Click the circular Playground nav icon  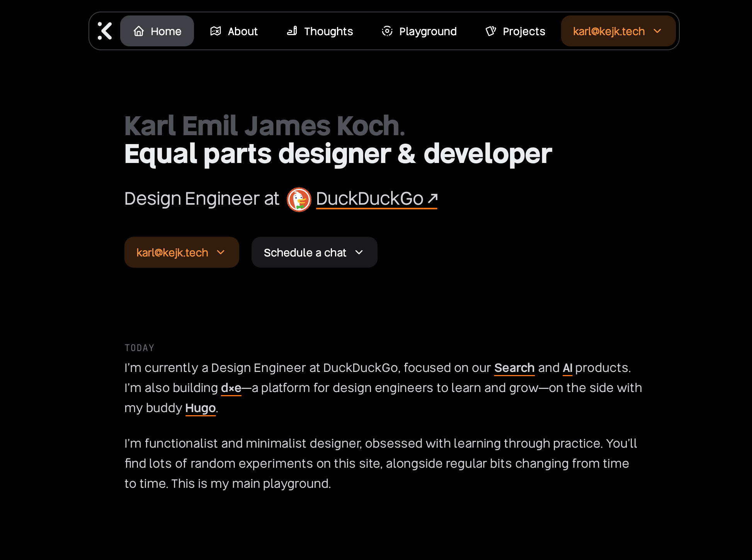click(x=387, y=31)
